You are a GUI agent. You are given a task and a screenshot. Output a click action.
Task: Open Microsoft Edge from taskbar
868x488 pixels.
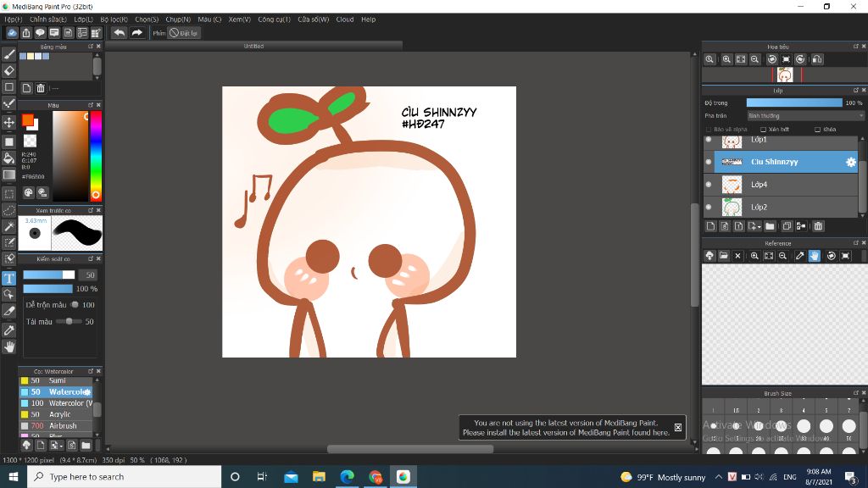click(x=347, y=477)
